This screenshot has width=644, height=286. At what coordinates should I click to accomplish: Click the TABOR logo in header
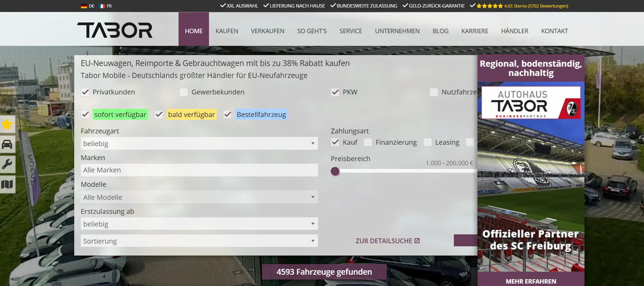[x=115, y=30]
